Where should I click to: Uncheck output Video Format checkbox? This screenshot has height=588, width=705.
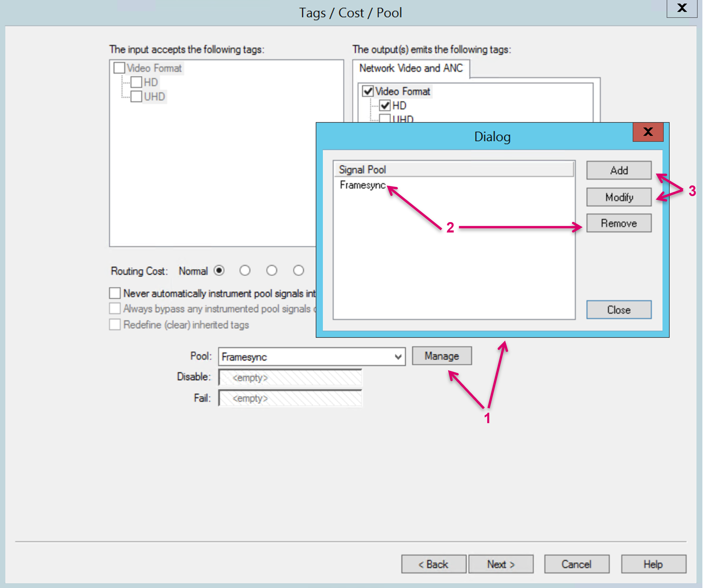pyautogui.click(x=368, y=91)
